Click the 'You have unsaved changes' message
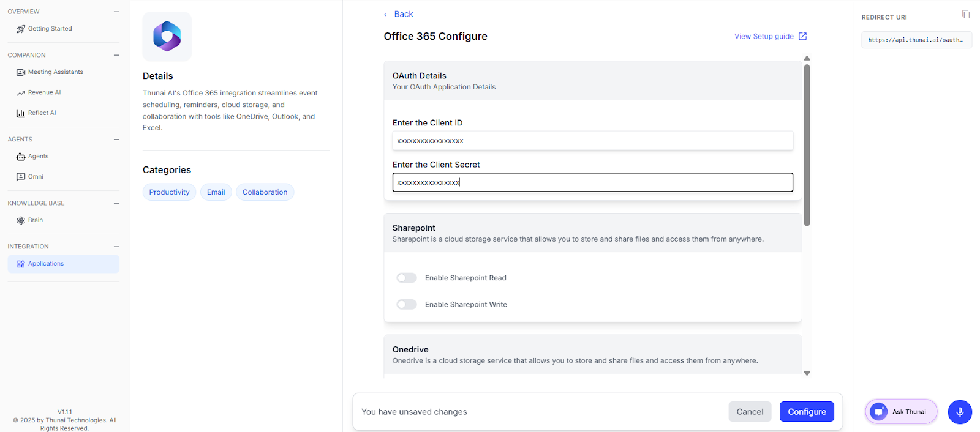980x432 pixels. click(x=414, y=412)
